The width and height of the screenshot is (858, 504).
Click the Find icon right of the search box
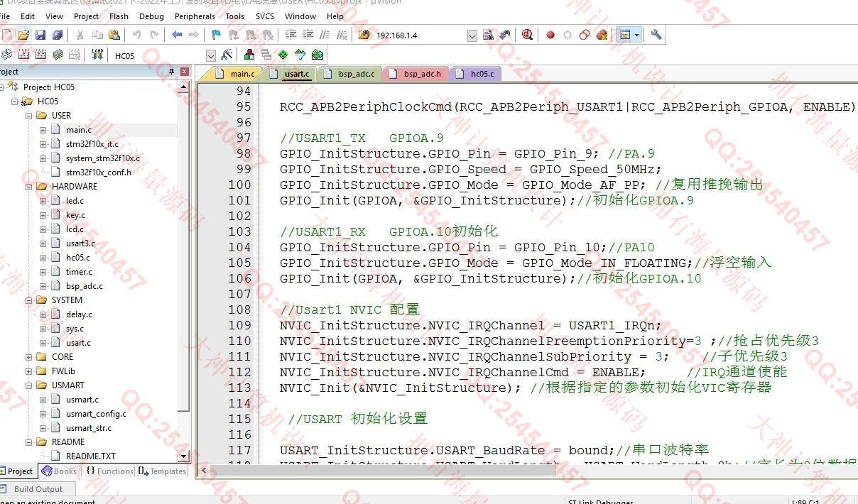click(x=488, y=35)
